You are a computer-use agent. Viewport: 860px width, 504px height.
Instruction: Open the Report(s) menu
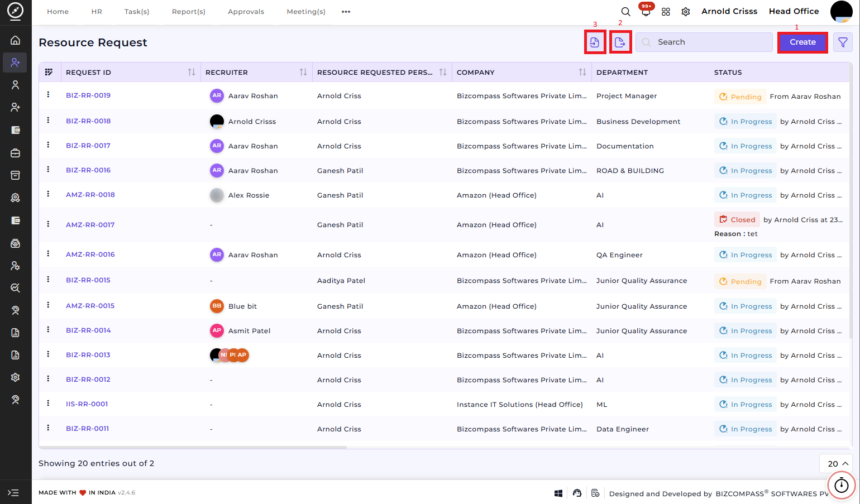coord(189,12)
